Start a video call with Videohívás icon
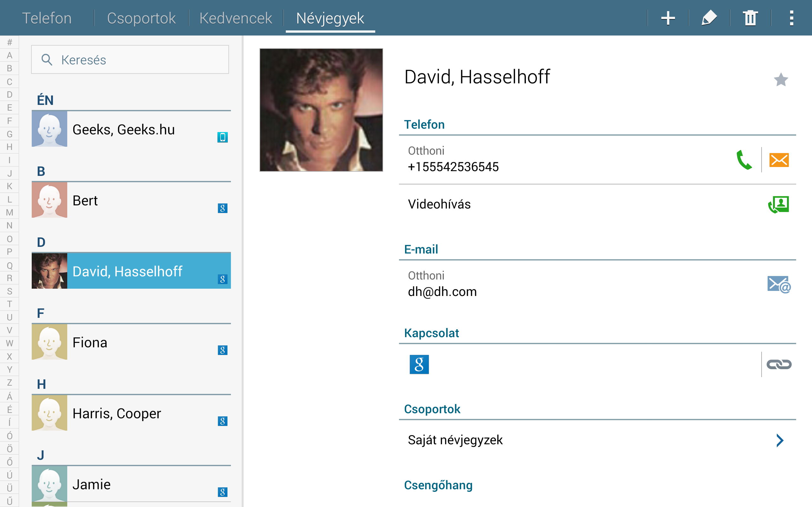The image size is (812, 507). pyautogui.click(x=778, y=205)
